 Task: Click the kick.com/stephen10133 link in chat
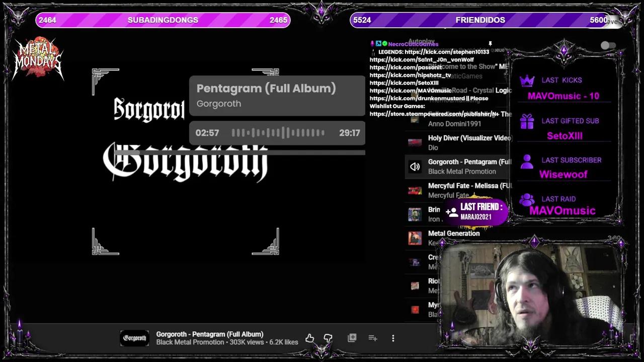(447, 52)
